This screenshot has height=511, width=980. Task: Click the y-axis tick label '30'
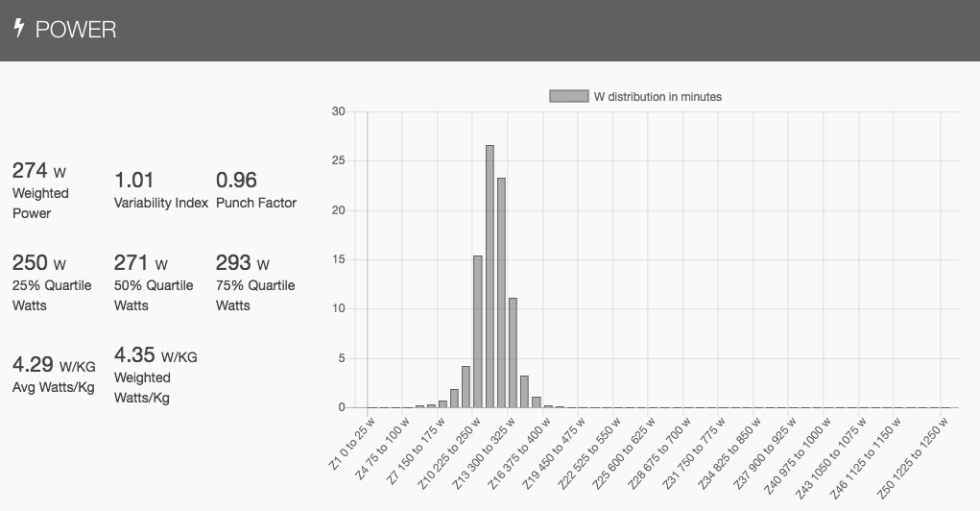[338, 111]
